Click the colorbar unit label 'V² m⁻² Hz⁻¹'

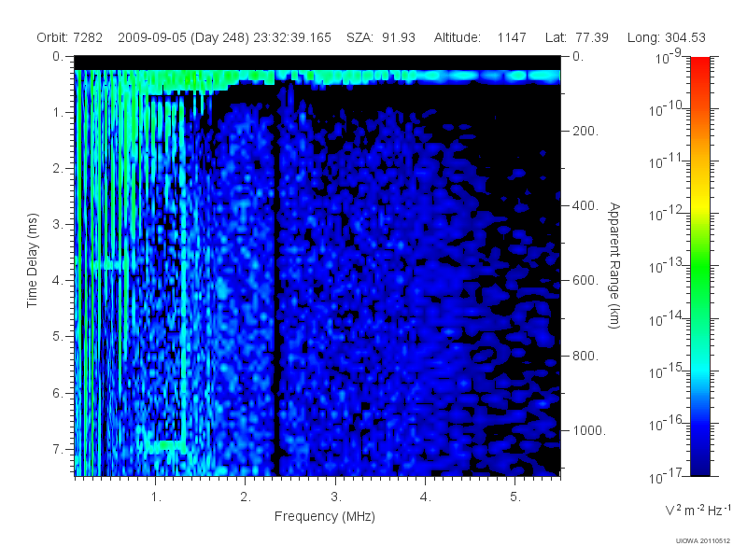[x=698, y=510]
